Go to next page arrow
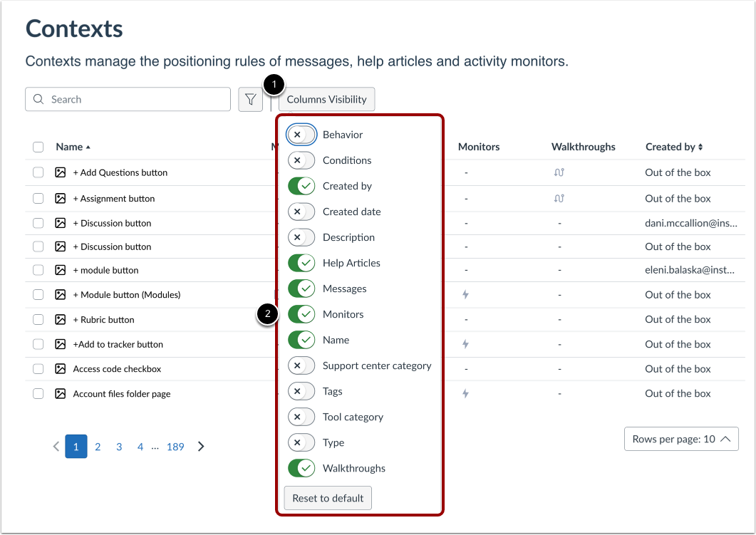 tap(201, 447)
